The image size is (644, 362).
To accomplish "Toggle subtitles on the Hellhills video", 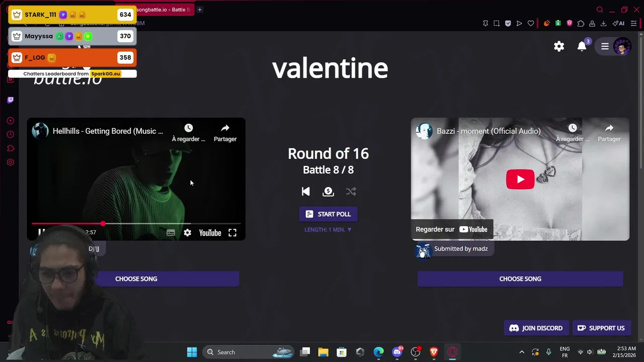I will click(171, 233).
